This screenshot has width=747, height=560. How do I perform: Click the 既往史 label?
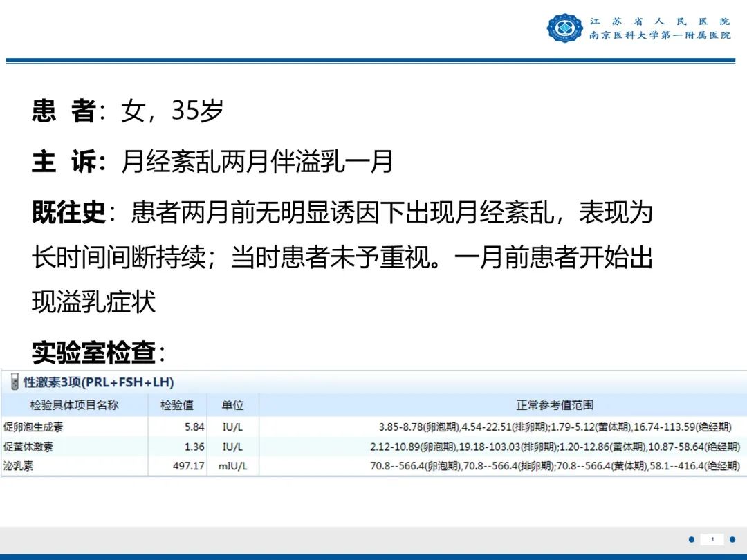(68, 212)
